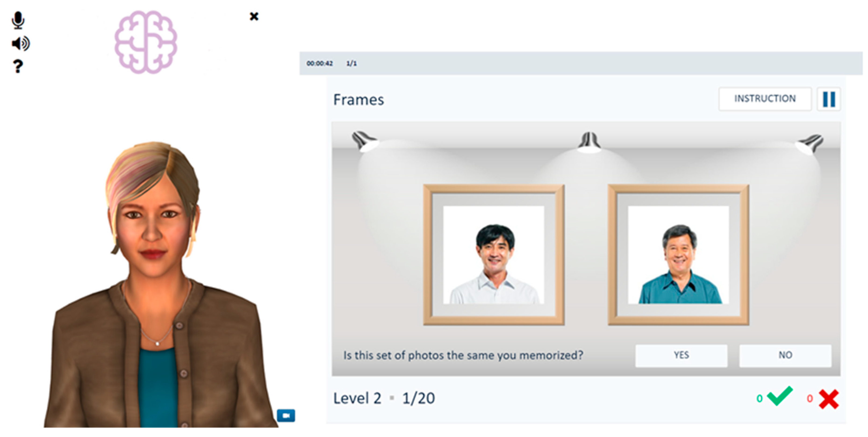Click the 1/20 trial counter

click(419, 398)
